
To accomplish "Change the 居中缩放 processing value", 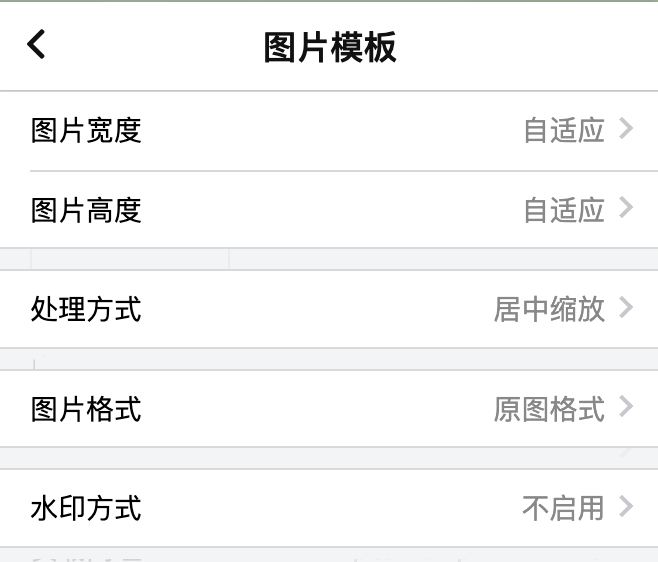I will (x=549, y=310).
